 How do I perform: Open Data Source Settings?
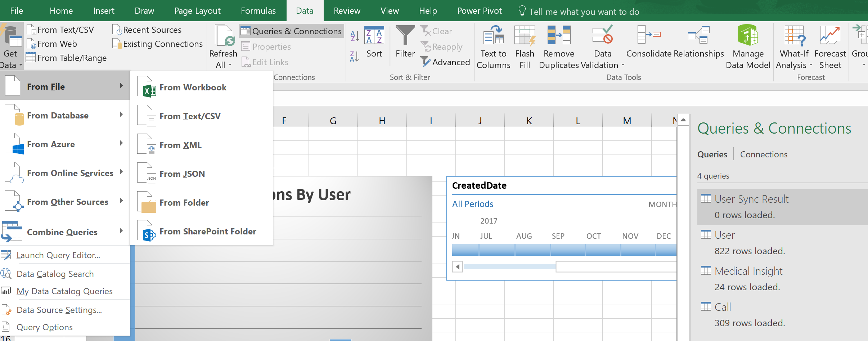[65, 310]
